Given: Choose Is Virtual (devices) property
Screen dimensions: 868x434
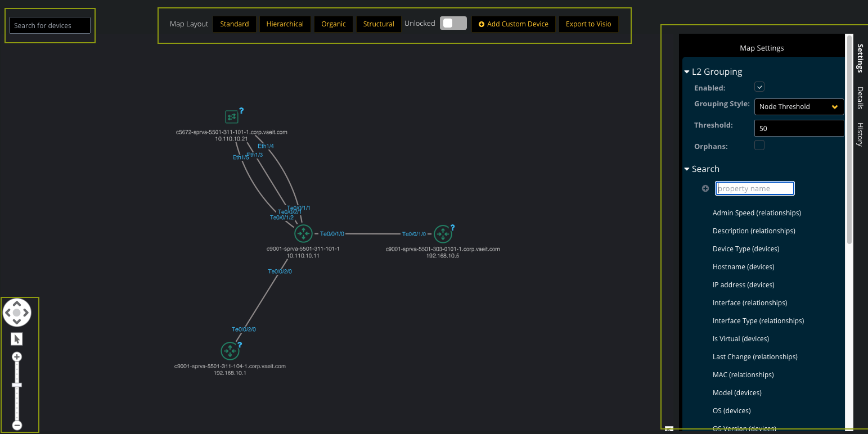Looking at the screenshot, I should coord(740,339).
